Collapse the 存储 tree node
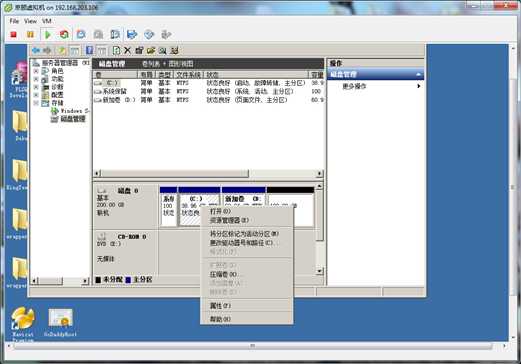The height and width of the screenshot is (364, 521). click(36, 103)
